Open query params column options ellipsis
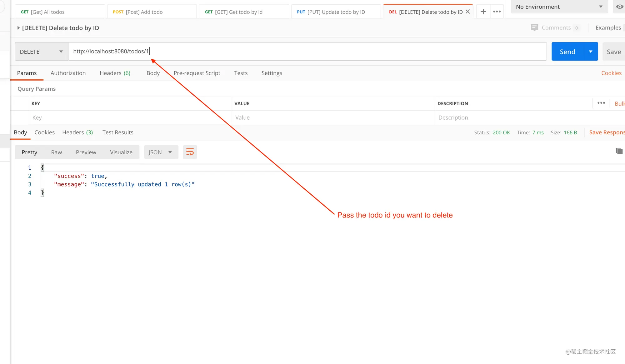Viewport: 625px width, 364px height. coord(601,103)
